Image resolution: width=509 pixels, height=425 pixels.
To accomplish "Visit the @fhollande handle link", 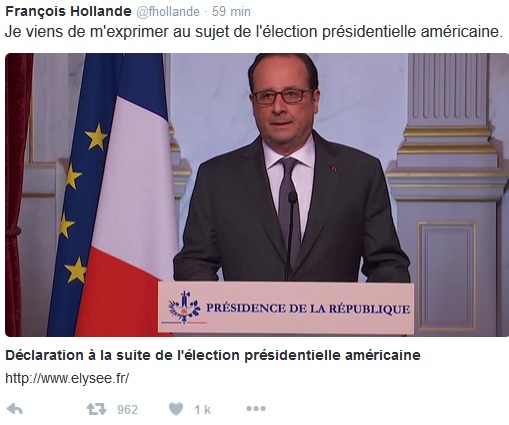I will (x=168, y=12).
